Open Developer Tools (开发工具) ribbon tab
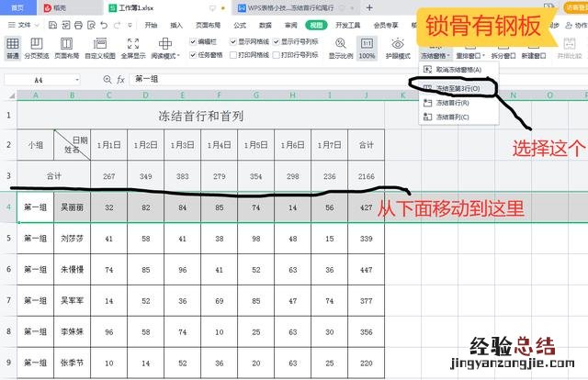 (x=347, y=25)
